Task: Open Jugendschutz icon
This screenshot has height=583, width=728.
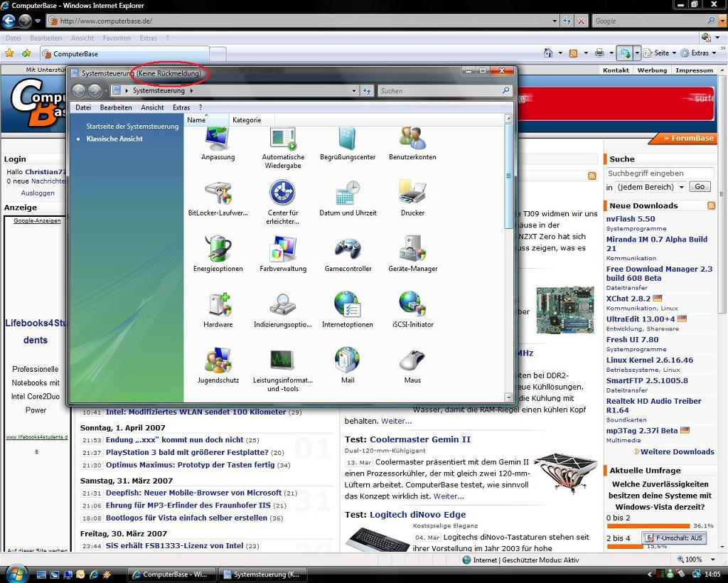Action: pyautogui.click(x=218, y=365)
